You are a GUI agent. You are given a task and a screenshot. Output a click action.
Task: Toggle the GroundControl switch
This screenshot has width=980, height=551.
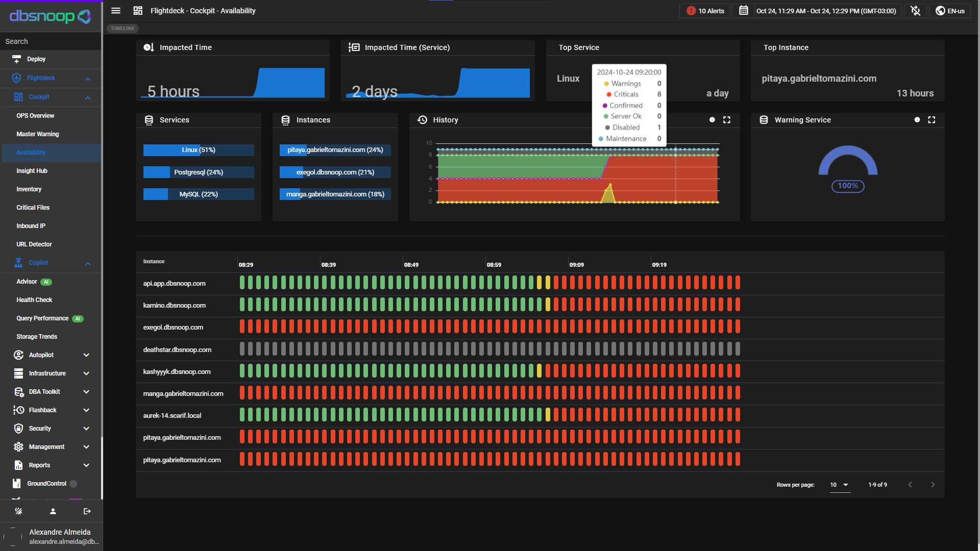(73, 484)
